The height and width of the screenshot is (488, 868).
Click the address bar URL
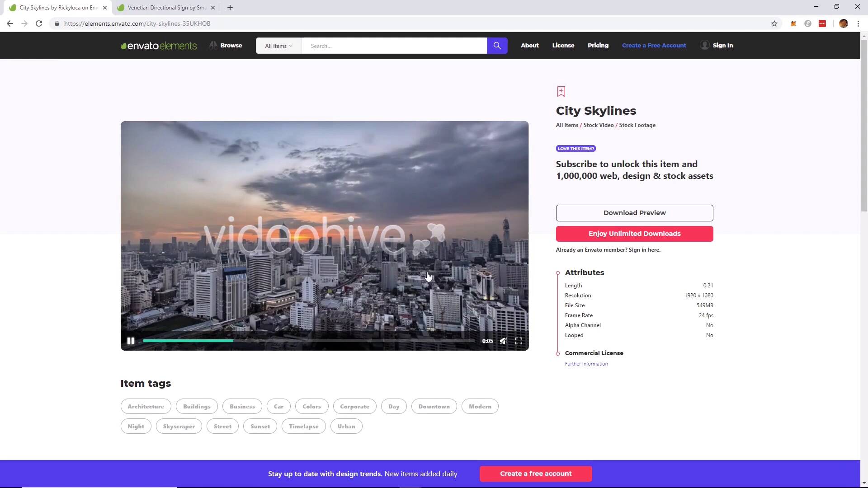(137, 23)
